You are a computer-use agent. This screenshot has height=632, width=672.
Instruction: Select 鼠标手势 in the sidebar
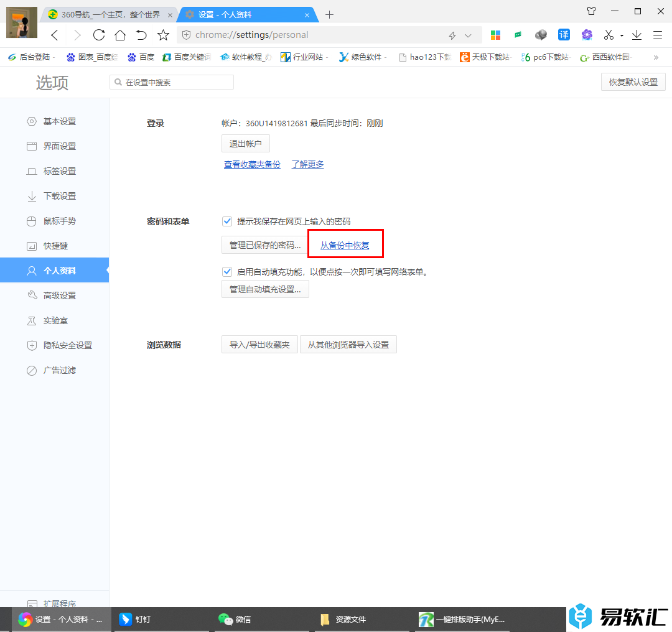[54, 221]
